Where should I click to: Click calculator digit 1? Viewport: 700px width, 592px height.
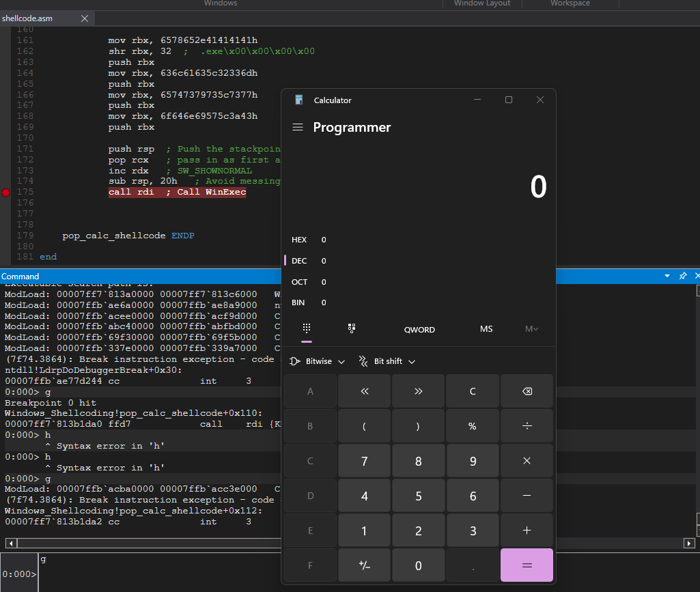[364, 531]
